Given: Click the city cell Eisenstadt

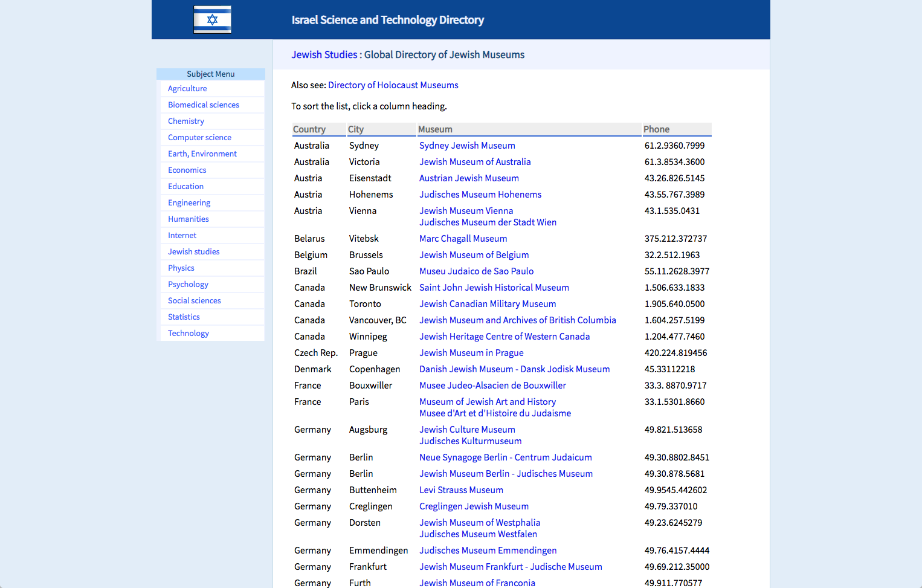Looking at the screenshot, I should click(370, 178).
